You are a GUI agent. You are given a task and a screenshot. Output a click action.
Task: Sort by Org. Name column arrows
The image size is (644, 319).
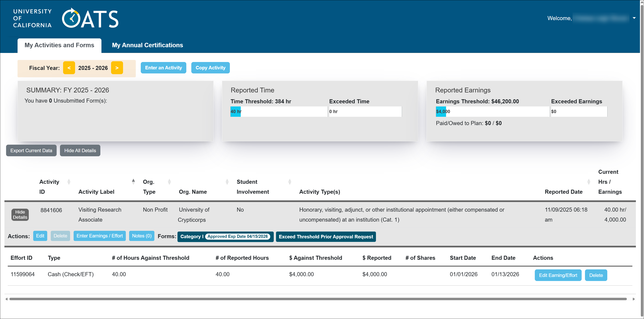[227, 182]
